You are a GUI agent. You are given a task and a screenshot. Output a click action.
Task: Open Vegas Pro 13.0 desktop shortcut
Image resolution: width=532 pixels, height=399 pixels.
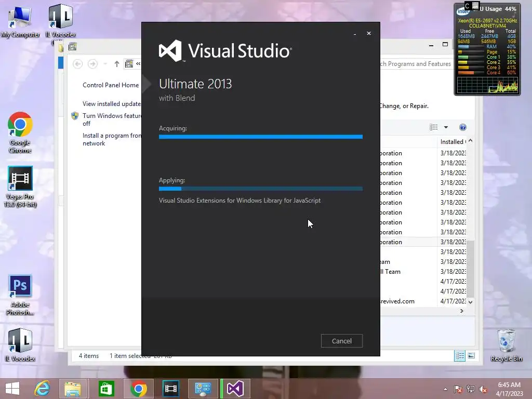20,187
